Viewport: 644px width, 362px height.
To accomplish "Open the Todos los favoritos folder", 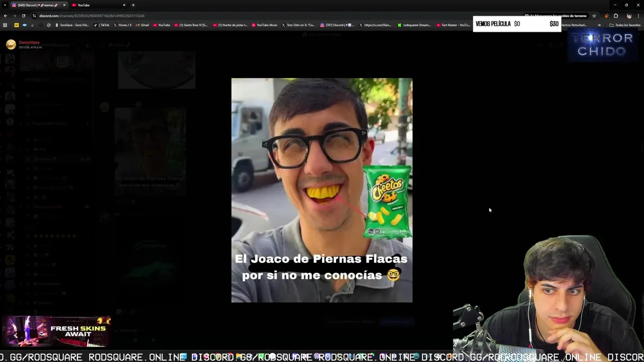I will point(625,25).
